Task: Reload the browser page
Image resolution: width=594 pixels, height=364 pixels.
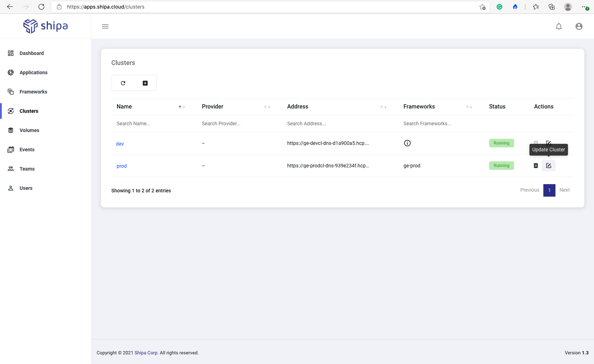Action: 41,7
